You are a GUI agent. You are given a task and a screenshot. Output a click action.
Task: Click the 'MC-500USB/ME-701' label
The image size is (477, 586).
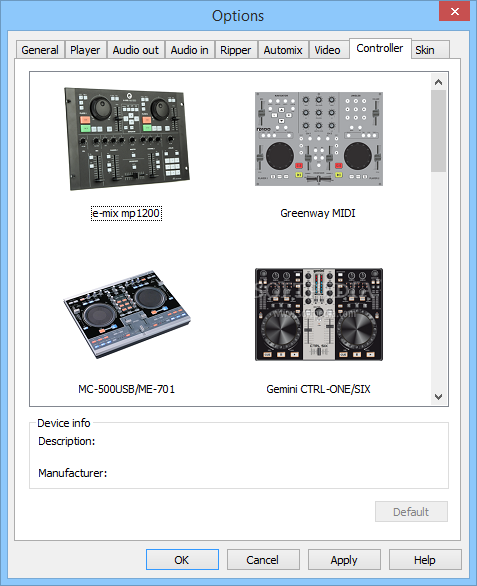[x=126, y=389]
